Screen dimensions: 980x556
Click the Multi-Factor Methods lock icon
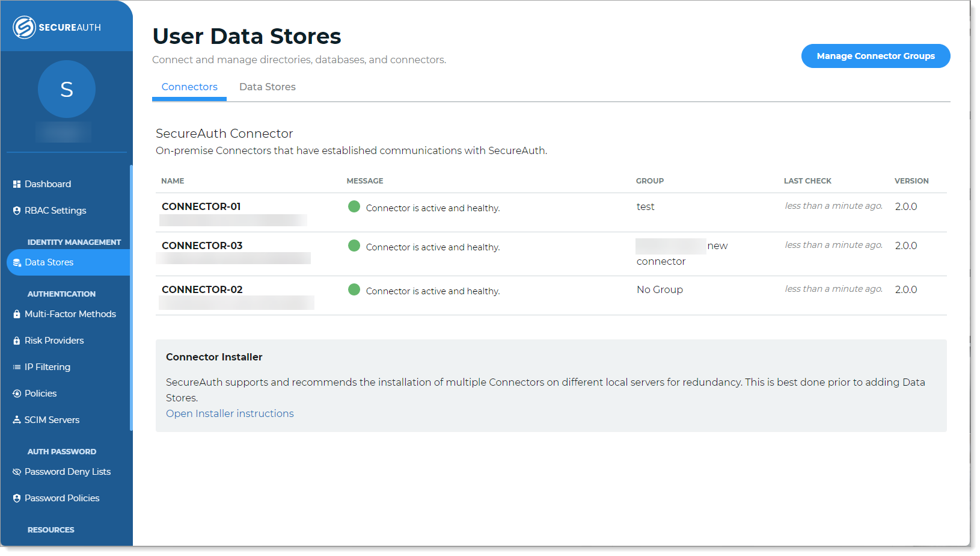click(17, 314)
